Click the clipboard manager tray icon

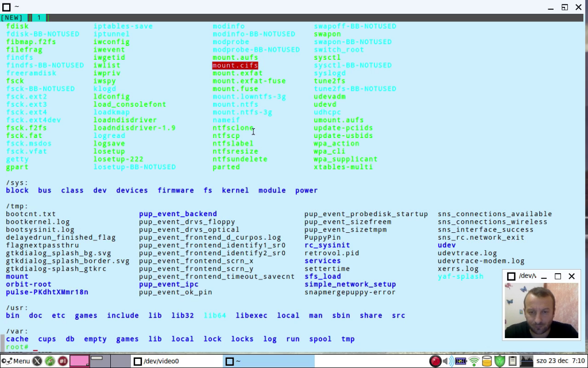(512, 361)
